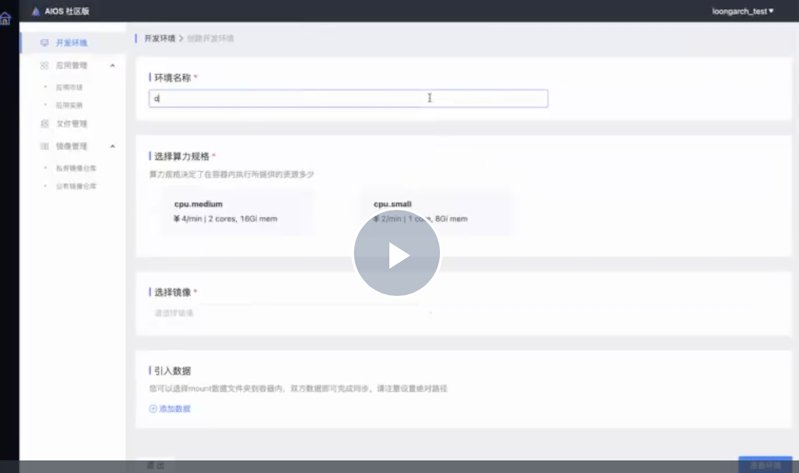Select the cpu.medium compute spec card
The height and width of the screenshot is (473, 799).
pyautogui.click(x=237, y=210)
